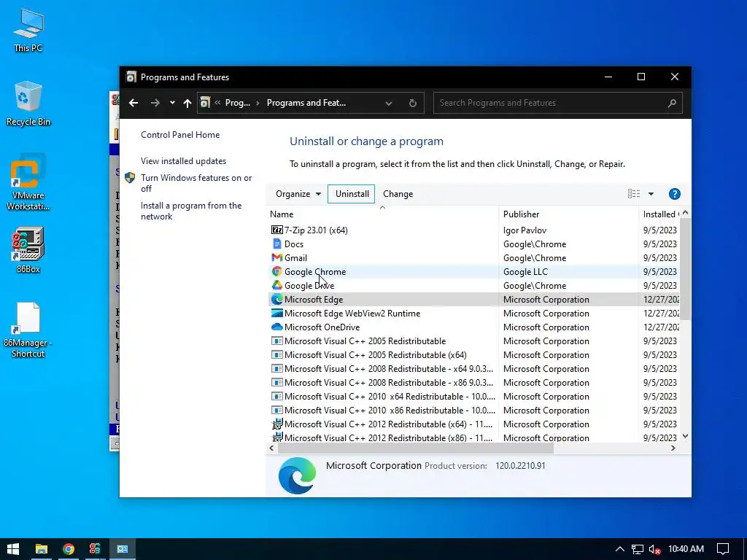The width and height of the screenshot is (747, 560).
Task: Open 86Box manager from the taskbar
Action: tap(96, 549)
